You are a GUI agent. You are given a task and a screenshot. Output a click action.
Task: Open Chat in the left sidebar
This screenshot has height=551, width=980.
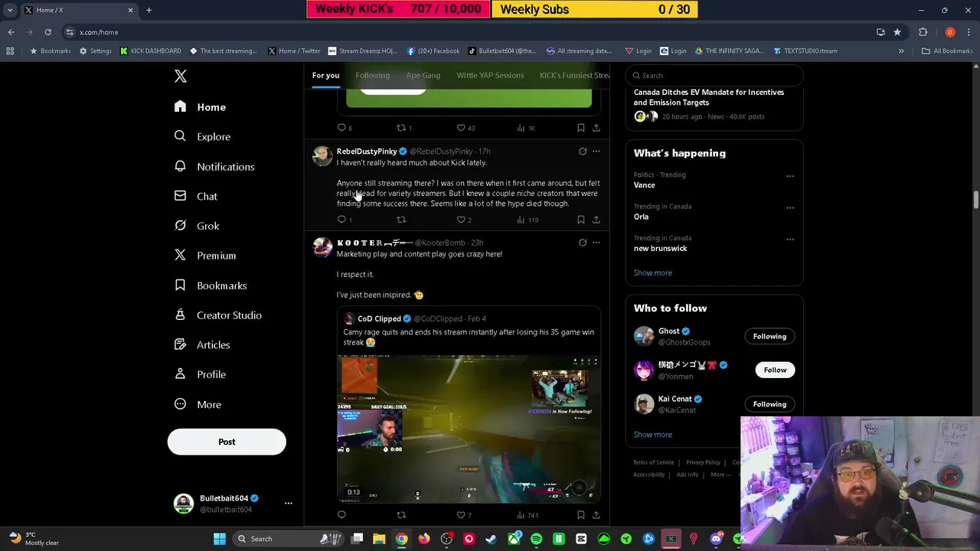(196, 196)
